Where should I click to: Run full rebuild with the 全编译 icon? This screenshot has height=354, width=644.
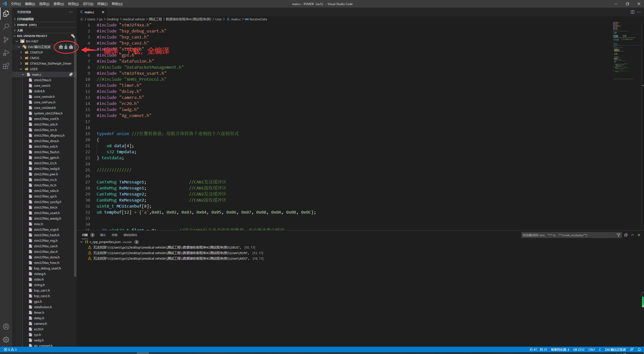coord(71,47)
